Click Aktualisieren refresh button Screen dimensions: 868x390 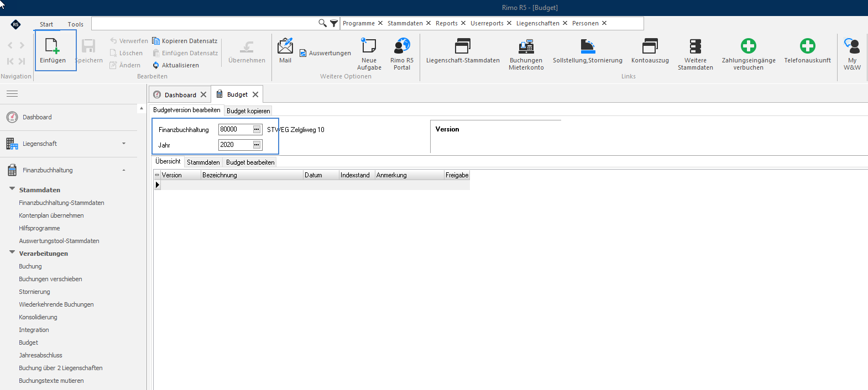click(176, 65)
